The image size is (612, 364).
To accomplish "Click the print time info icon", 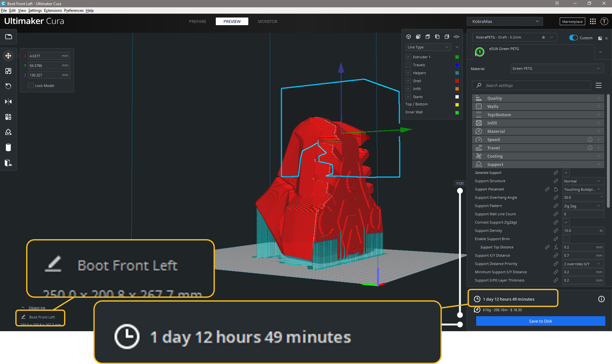I will pyautogui.click(x=601, y=299).
